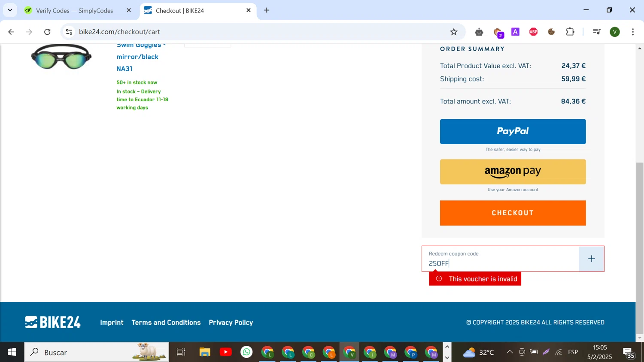The height and width of the screenshot is (362, 644).
Task: Open the Adblock Plus extension
Action: point(533,32)
